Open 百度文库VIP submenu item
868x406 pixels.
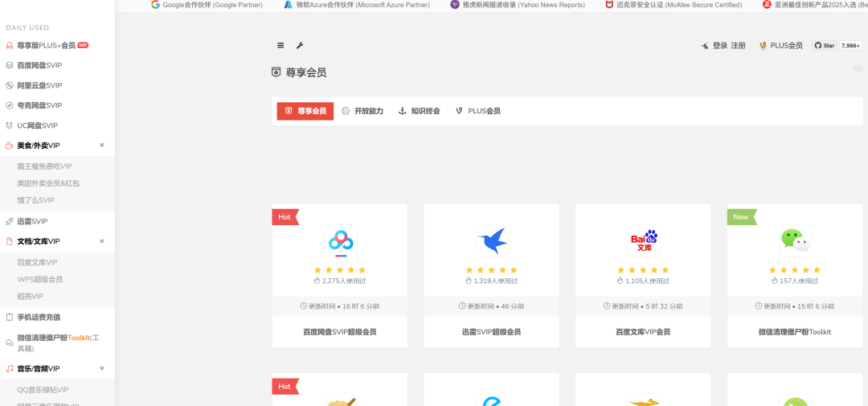point(37,263)
